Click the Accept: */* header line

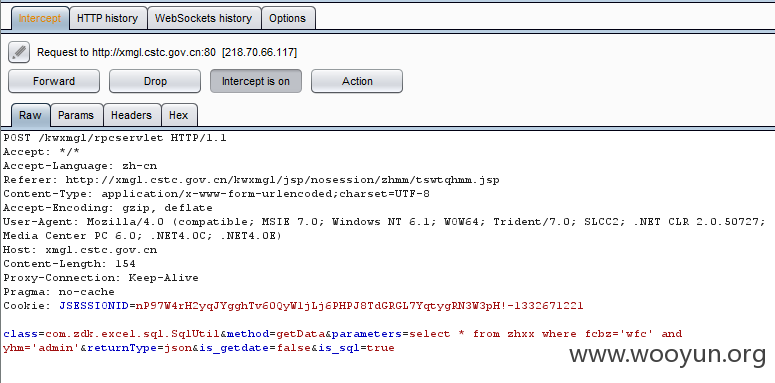point(42,152)
